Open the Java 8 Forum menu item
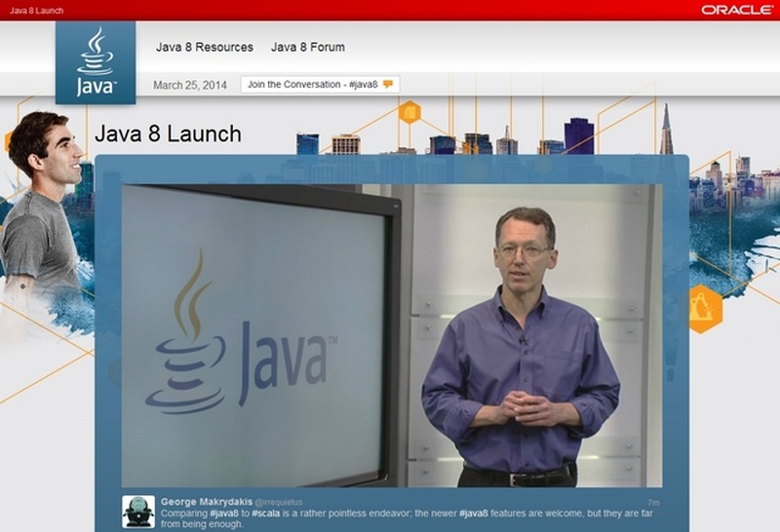The height and width of the screenshot is (532, 780). tap(307, 47)
